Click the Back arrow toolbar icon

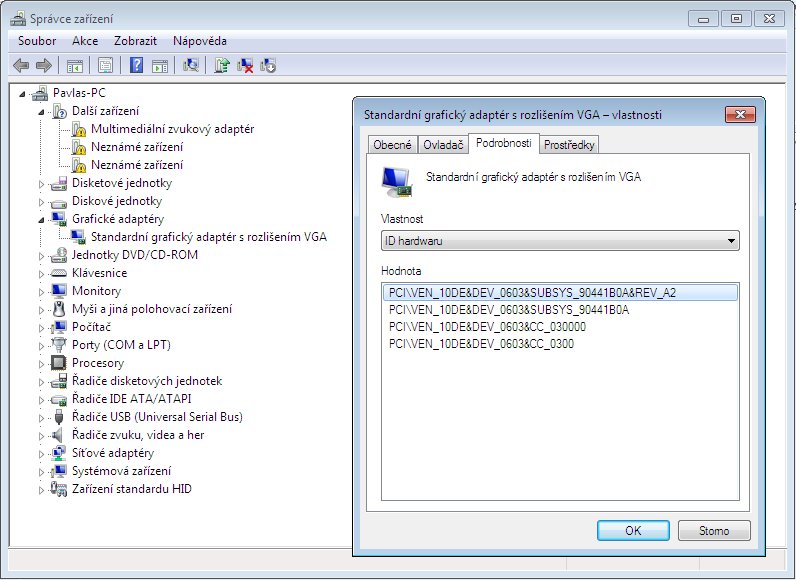pos(21,66)
